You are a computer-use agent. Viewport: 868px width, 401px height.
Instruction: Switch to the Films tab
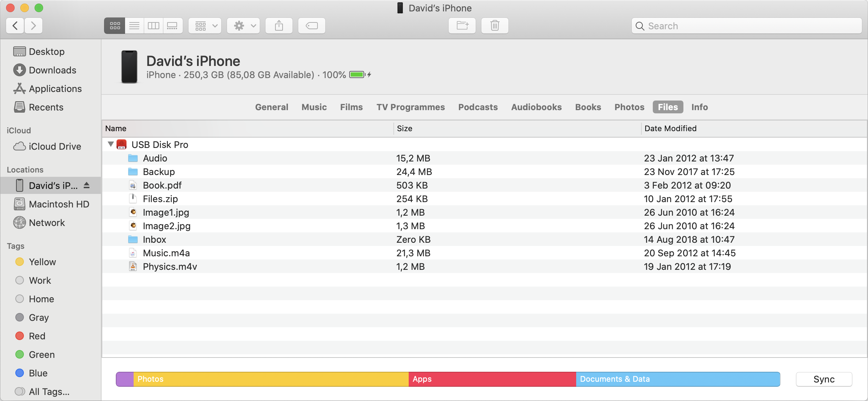(351, 107)
